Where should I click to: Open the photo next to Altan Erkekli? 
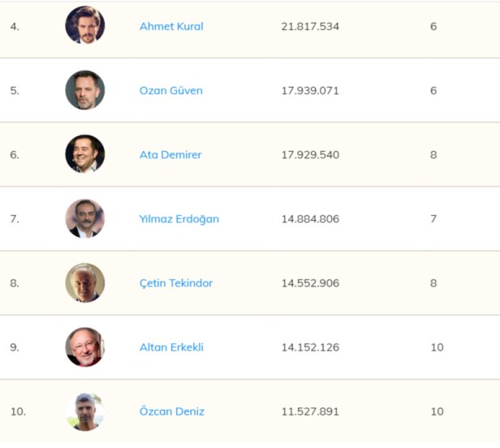click(x=85, y=347)
